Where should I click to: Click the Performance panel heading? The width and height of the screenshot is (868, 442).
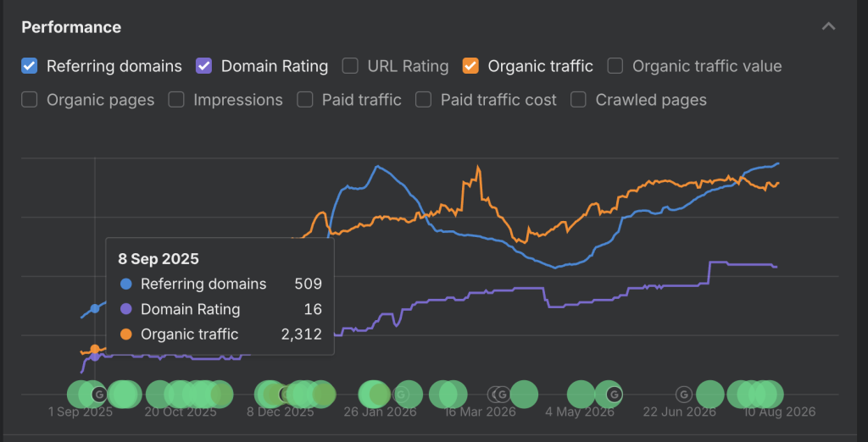coord(71,27)
